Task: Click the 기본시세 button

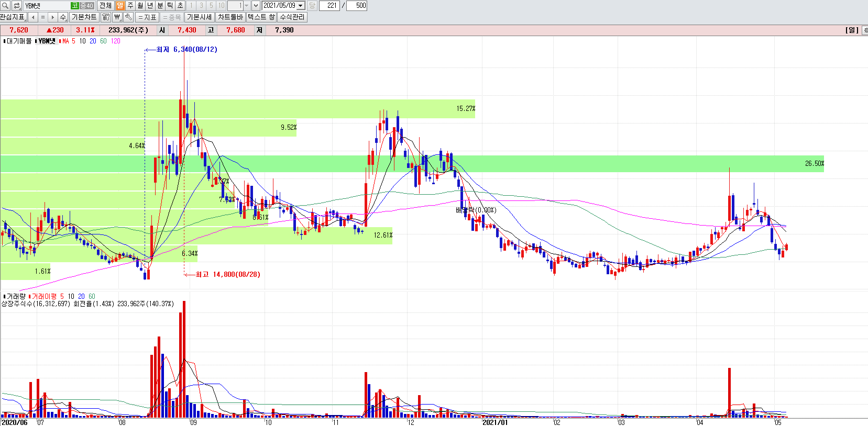Action: pos(200,17)
